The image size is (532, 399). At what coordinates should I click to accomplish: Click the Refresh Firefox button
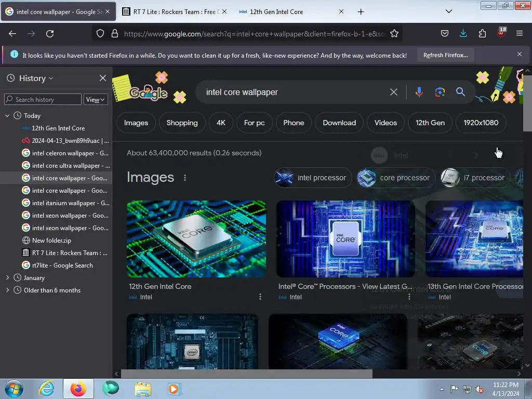[445, 55]
